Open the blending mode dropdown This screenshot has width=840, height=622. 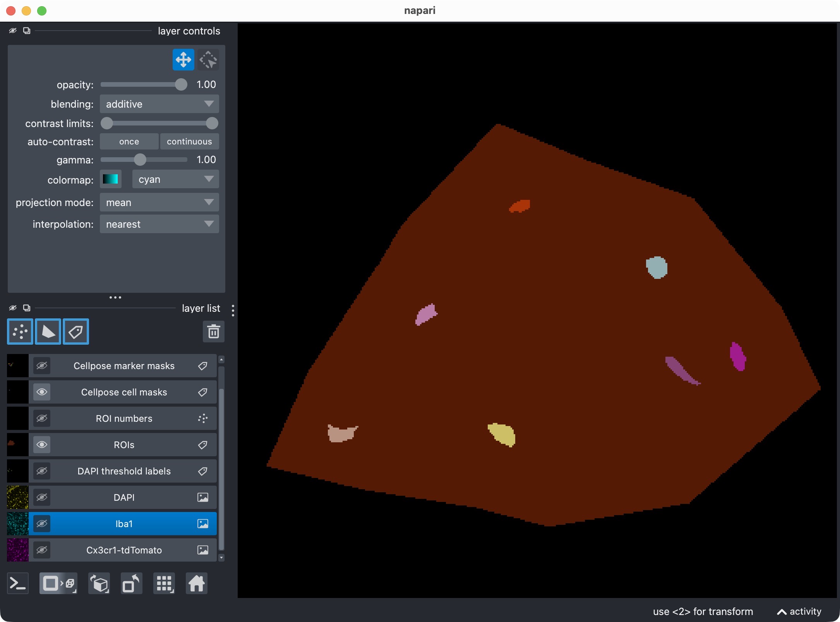tap(159, 104)
